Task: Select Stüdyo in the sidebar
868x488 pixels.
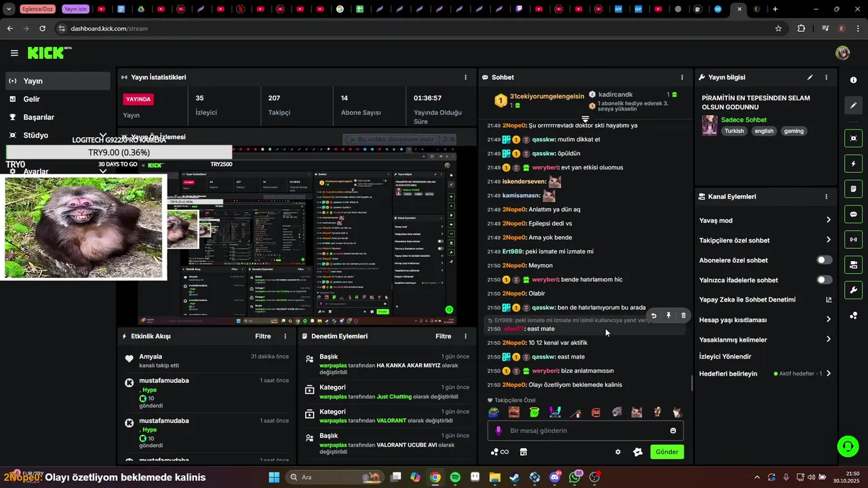Action: [58, 136]
